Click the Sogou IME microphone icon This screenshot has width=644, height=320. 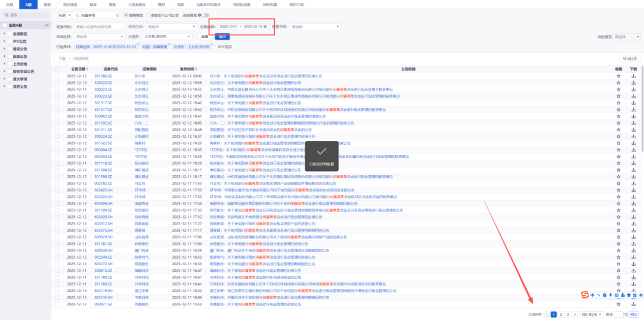[611, 296]
